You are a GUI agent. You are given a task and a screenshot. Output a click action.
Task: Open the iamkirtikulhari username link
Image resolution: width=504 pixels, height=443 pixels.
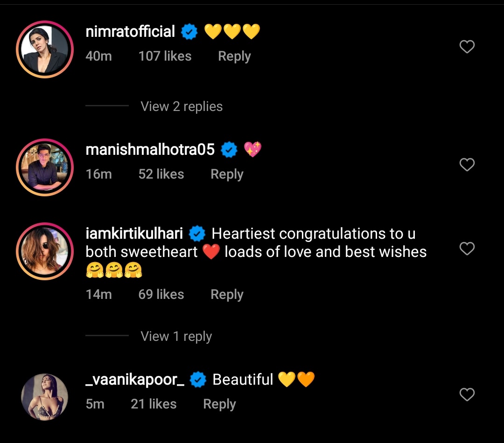click(x=134, y=233)
